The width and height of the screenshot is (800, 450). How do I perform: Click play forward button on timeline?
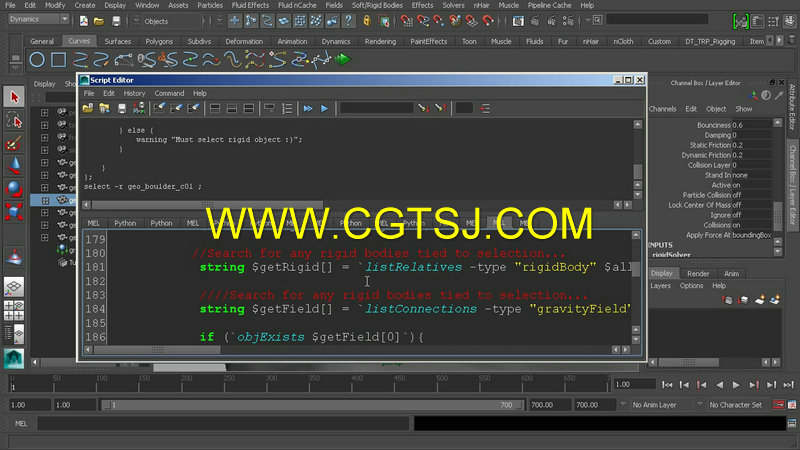[736, 385]
